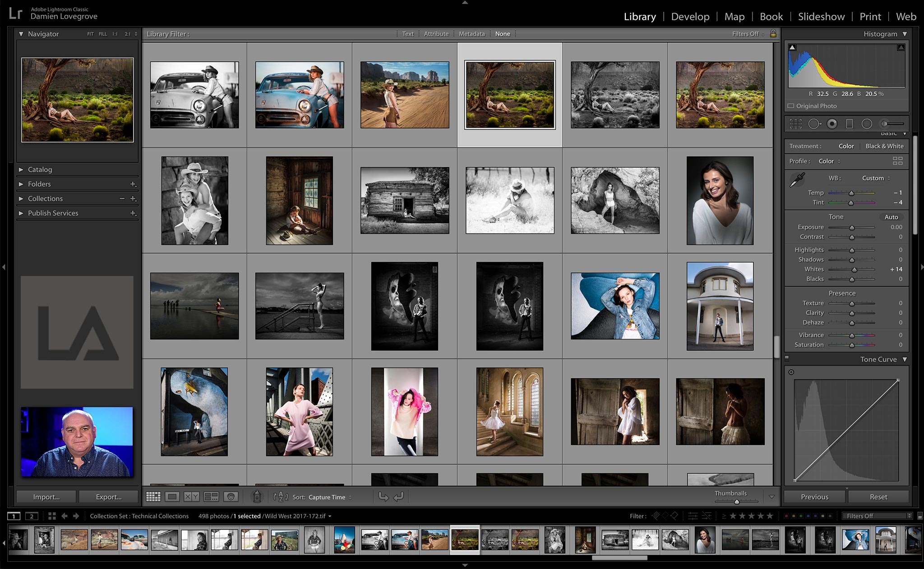Open Compare view (X|Y) icon
This screenshot has height=569, width=924.
[191, 497]
